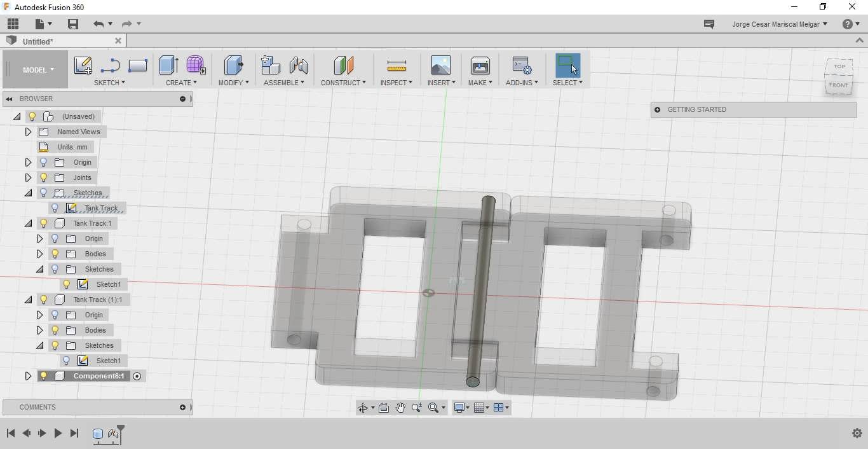Toggle visibility bulb of Tank Track:1 component

43,223
